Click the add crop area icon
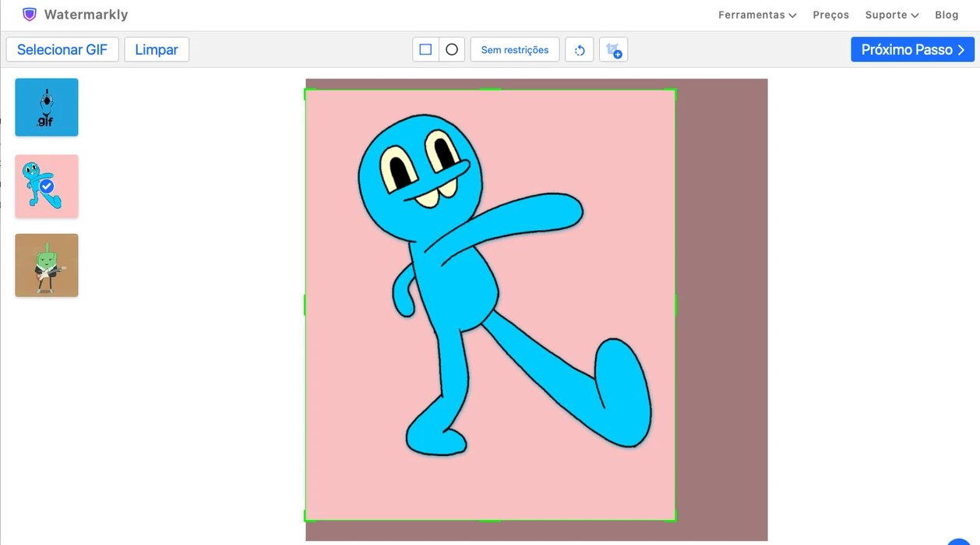 point(614,50)
